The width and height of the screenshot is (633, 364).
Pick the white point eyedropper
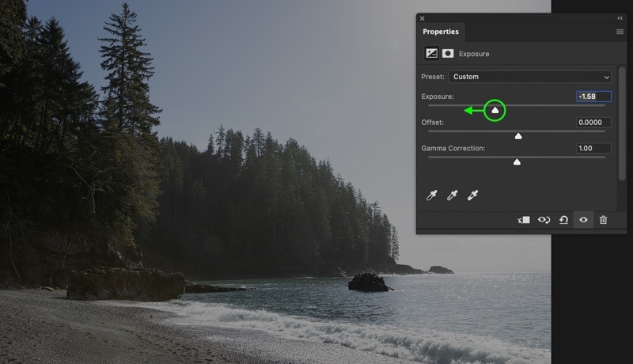tap(472, 195)
